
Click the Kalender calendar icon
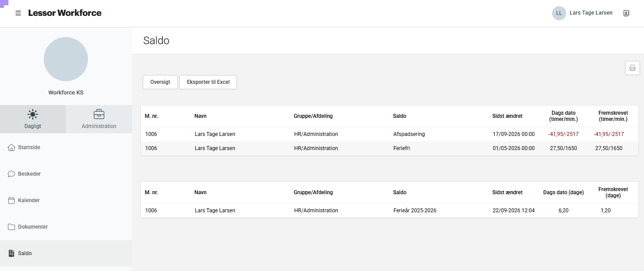pos(11,200)
